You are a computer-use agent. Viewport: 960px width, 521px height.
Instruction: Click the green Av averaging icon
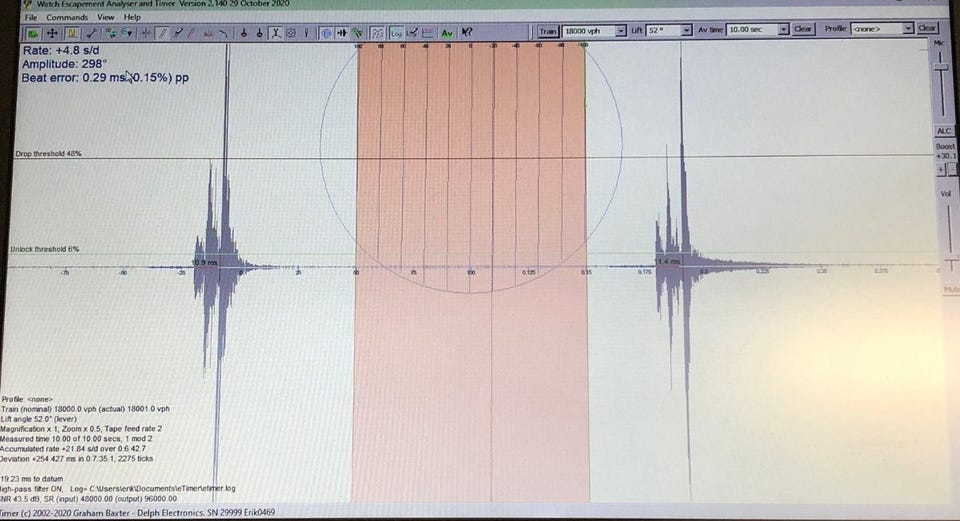(x=448, y=33)
